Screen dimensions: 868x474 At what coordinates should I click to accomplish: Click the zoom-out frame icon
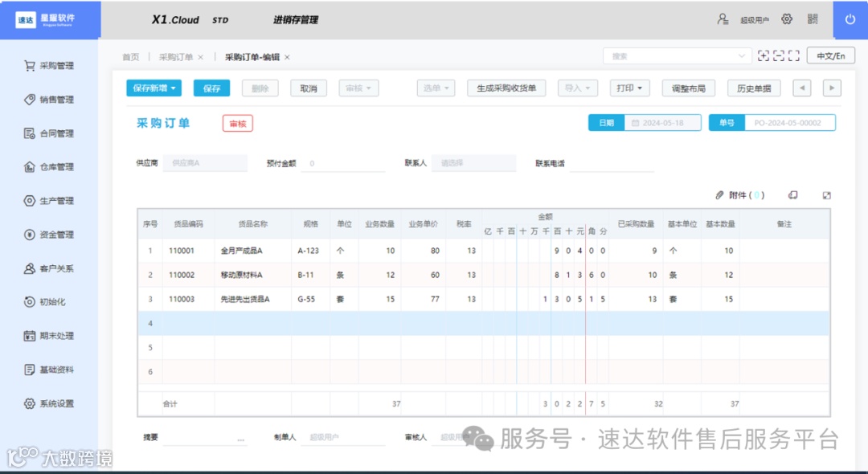point(779,56)
